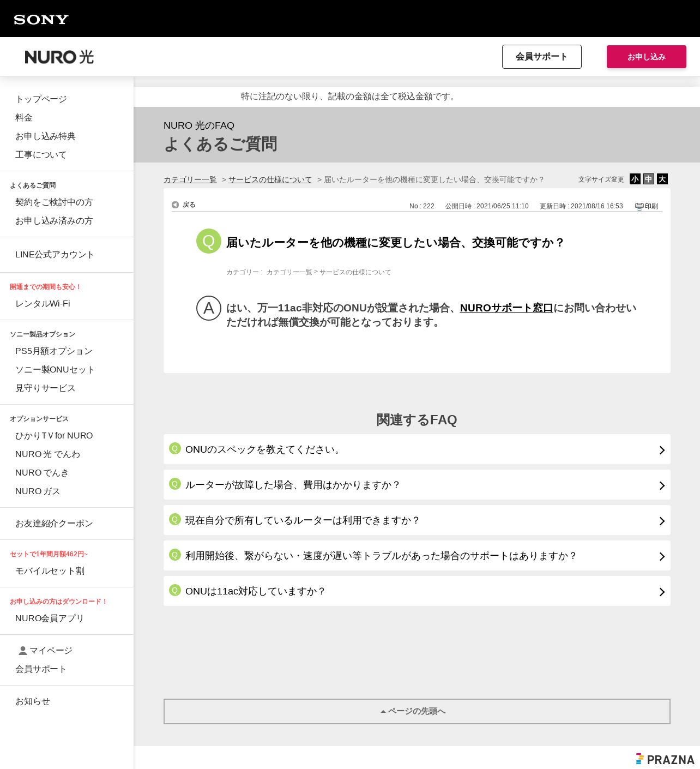Click カテゴリー一覧 in the category line under the question
700x769 pixels.
(289, 272)
